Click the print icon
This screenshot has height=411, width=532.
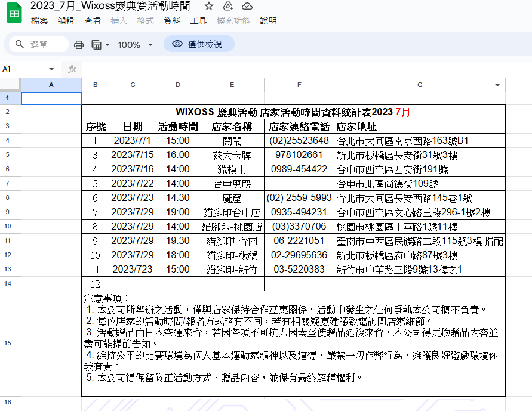click(79, 44)
